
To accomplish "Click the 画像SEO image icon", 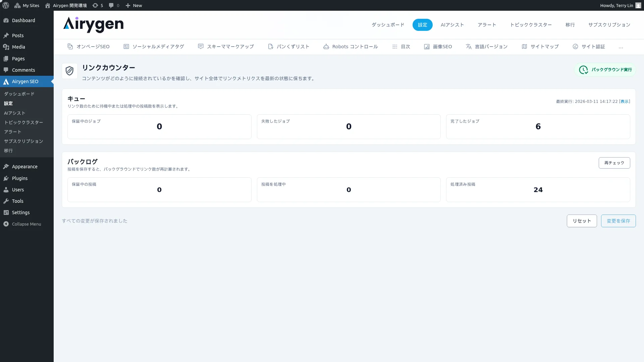I will [x=427, y=47].
